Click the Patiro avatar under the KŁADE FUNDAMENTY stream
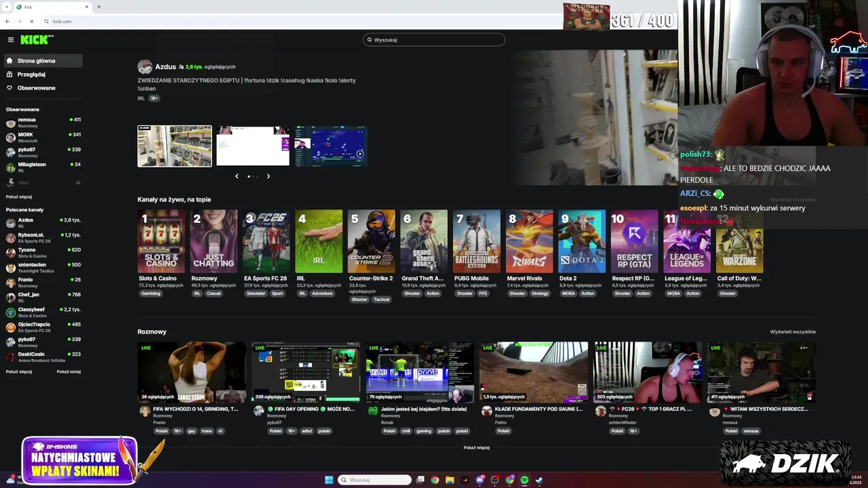 [x=486, y=411]
